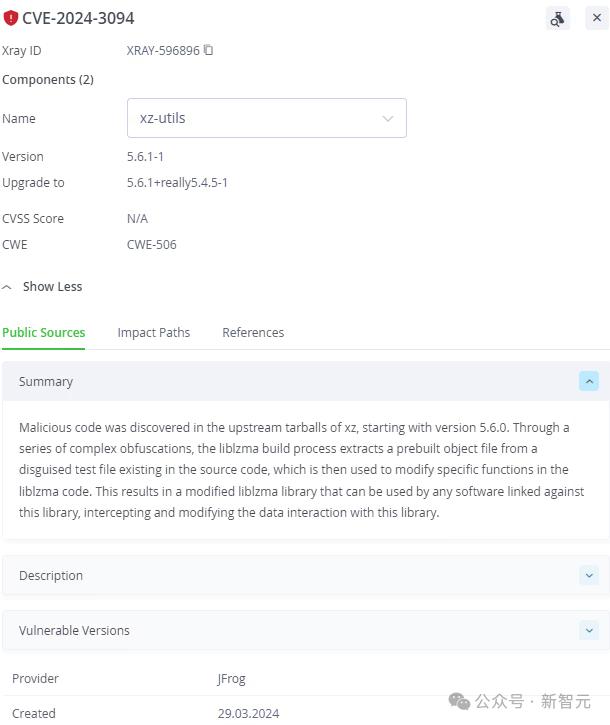Screen dimensions: 610x725
Task: Switch to the Impact Paths tab
Action: (153, 332)
